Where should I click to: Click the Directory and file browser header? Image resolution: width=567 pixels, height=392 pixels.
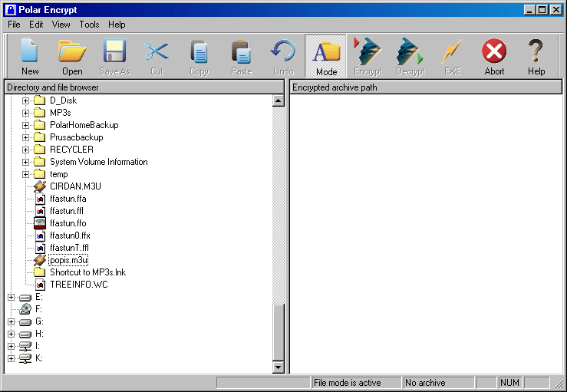[144, 87]
